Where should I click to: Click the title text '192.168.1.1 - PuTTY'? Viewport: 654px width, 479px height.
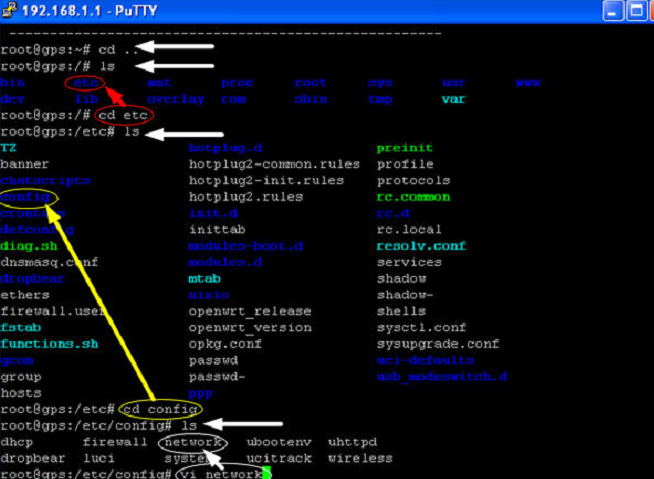coord(89,11)
